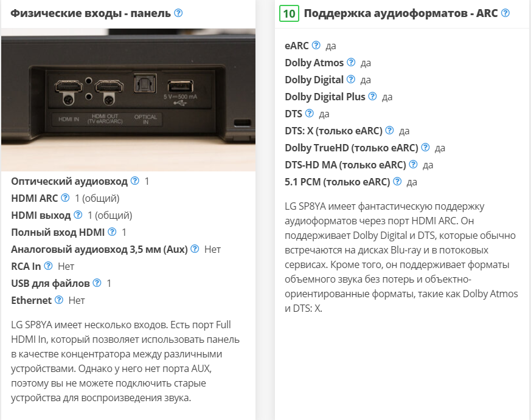Viewport: 531px width, 420px height.
Task: Open help icon beside DTS: X (только eARC)
Action: pyautogui.click(x=390, y=130)
